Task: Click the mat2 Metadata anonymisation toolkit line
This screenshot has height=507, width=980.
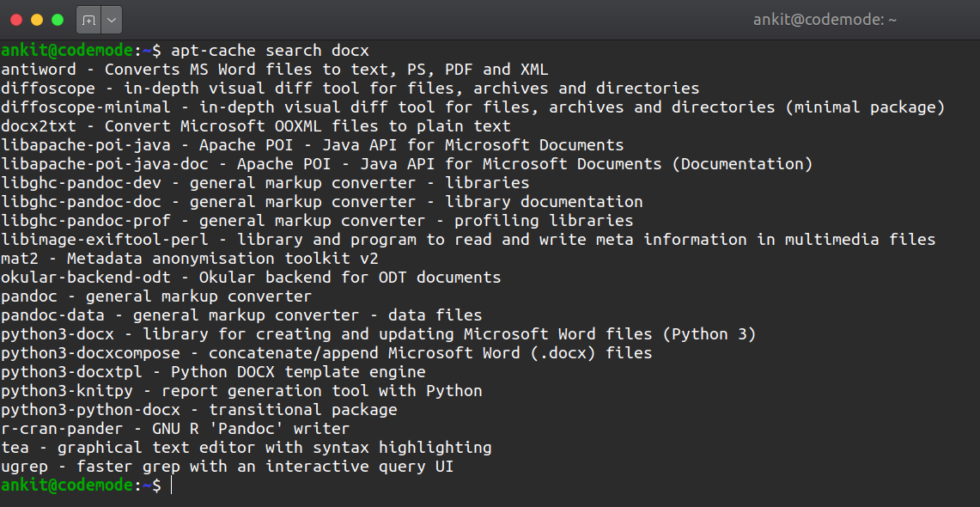Action: (189, 259)
